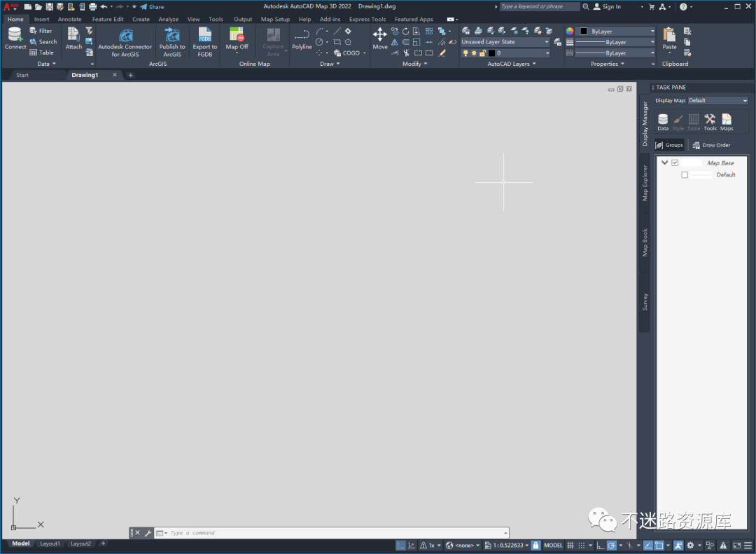756x554 pixels.
Task: Open the Map Setup ribbon tab
Action: (275, 20)
